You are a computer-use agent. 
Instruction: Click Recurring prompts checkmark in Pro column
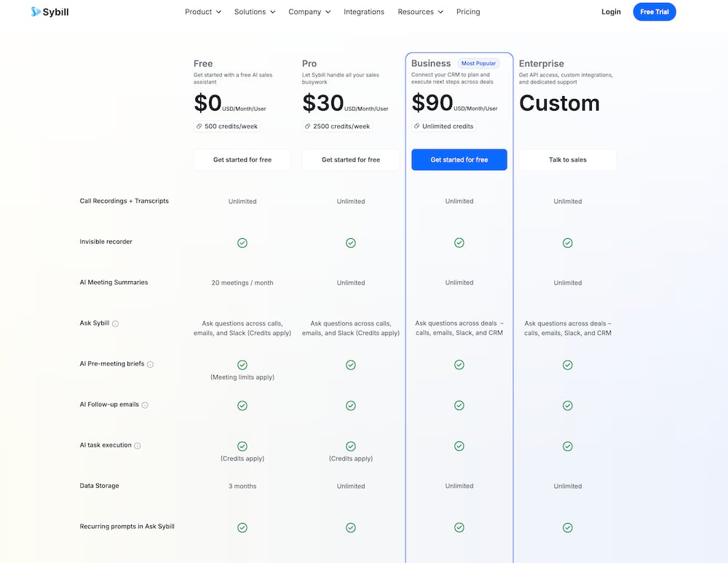tap(351, 527)
